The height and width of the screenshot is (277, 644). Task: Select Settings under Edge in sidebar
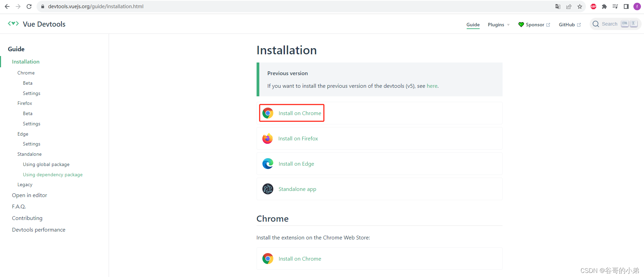(x=31, y=144)
